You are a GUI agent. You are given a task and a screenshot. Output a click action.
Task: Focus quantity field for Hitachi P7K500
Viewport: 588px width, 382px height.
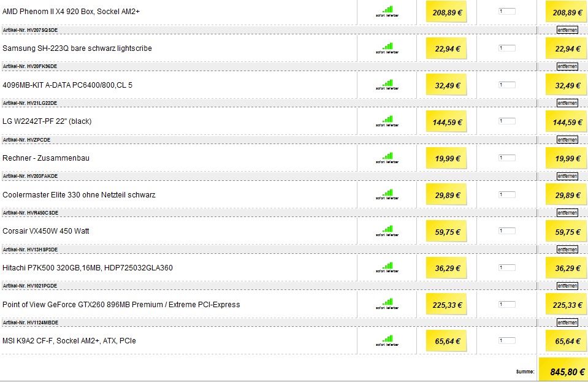(x=506, y=268)
